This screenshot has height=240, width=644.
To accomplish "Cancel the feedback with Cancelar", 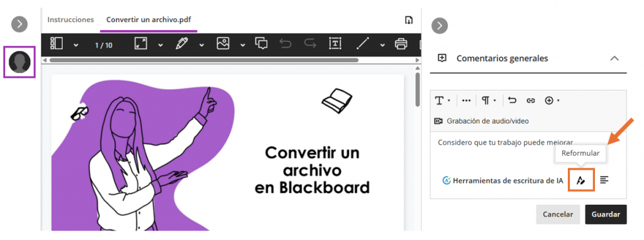I will coord(558,214).
